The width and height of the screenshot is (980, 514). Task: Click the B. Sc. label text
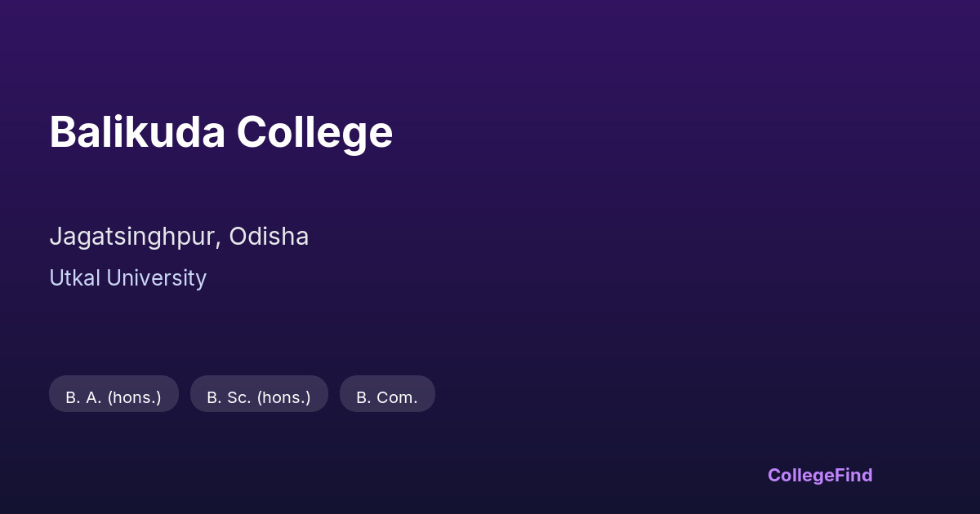click(229, 397)
